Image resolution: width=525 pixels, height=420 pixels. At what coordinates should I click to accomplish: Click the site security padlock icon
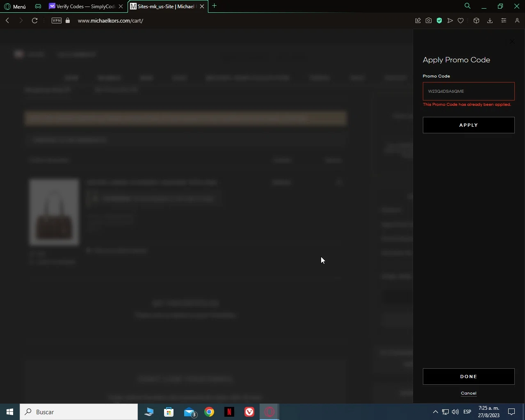(68, 21)
